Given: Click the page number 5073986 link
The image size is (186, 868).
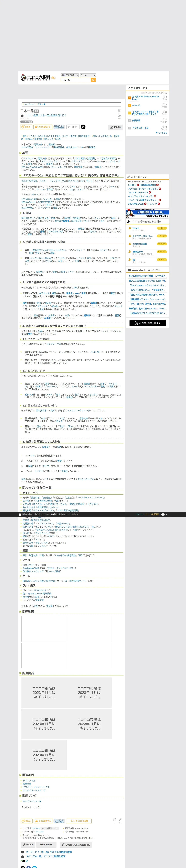Looking at the screenshot, I should click(36, 828).
